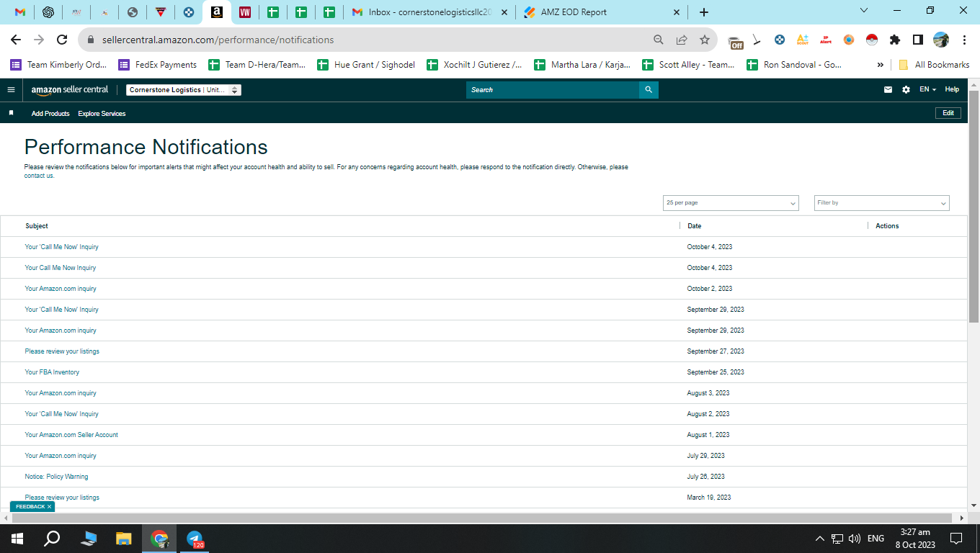Open Please review your listings from September 27
This screenshot has width=980, height=553.
pyautogui.click(x=62, y=351)
